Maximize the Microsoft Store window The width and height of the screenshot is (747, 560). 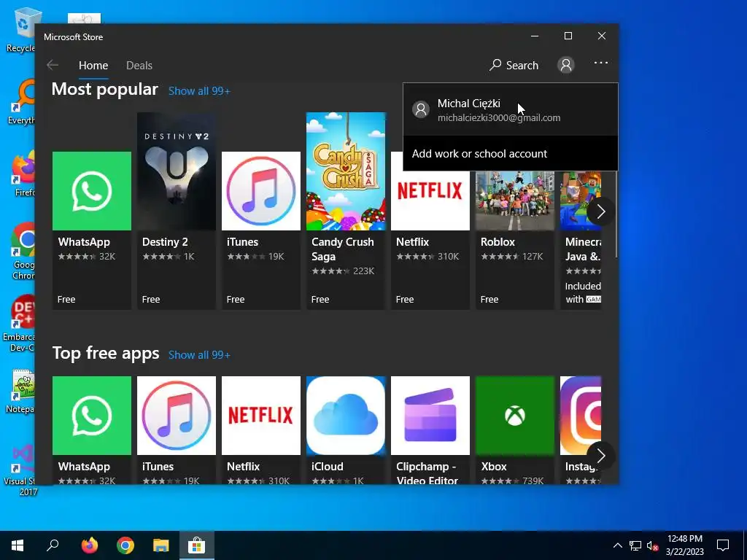pyautogui.click(x=568, y=36)
